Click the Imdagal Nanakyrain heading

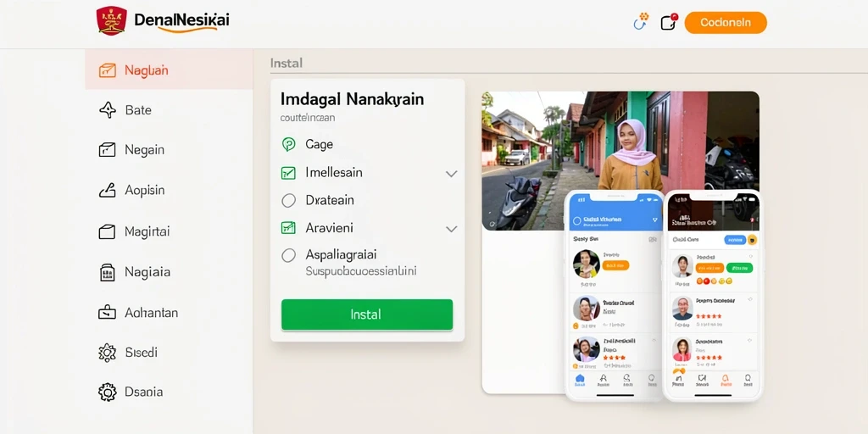point(352,99)
